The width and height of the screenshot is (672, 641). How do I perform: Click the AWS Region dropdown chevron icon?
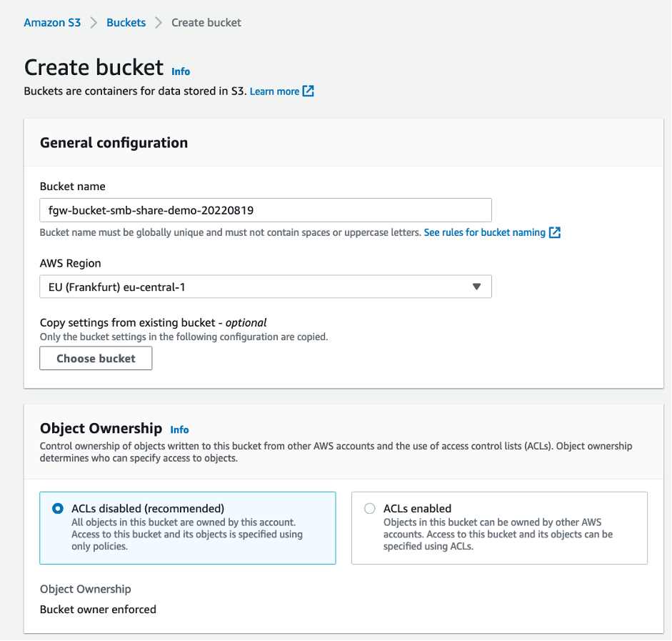click(477, 286)
